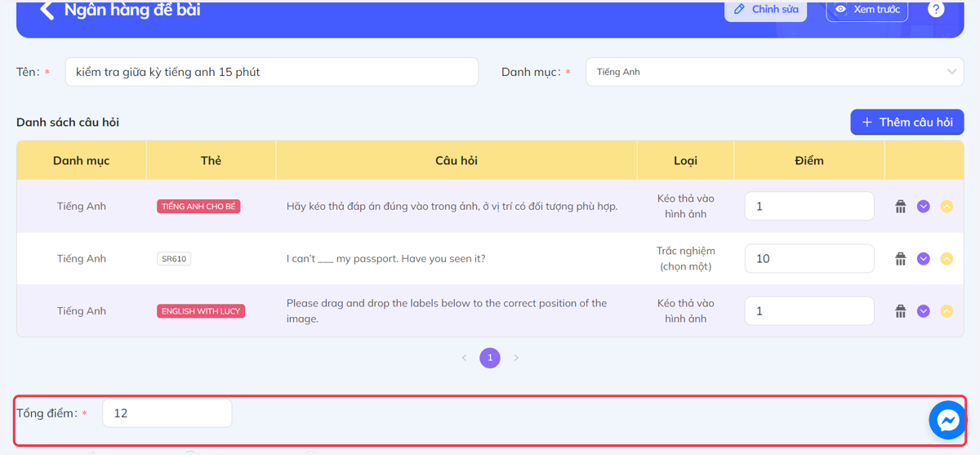This screenshot has height=455, width=980.
Task: Click the question text 'I can't ___ my passport'
Action: pyautogui.click(x=385, y=259)
